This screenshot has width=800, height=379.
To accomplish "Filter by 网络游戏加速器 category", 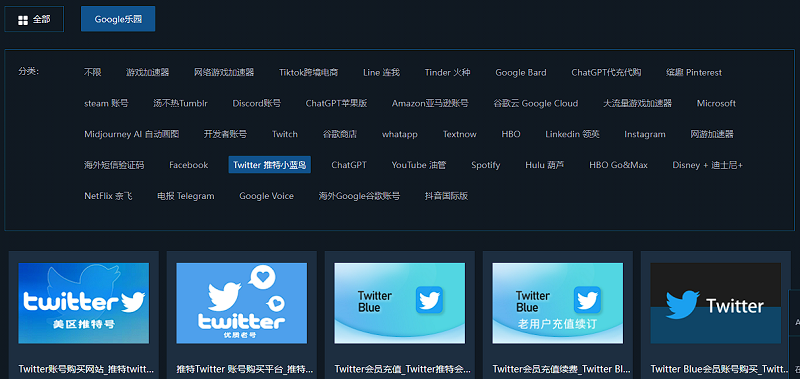I will [x=224, y=72].
